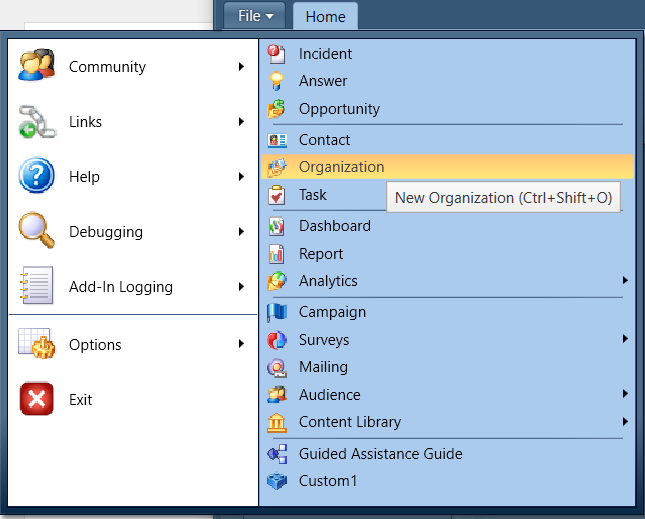The height and width of the screenshot is (519, 645).
Task: Click the Analytics label
Action: pyautogui.click(x=328, y=281)
